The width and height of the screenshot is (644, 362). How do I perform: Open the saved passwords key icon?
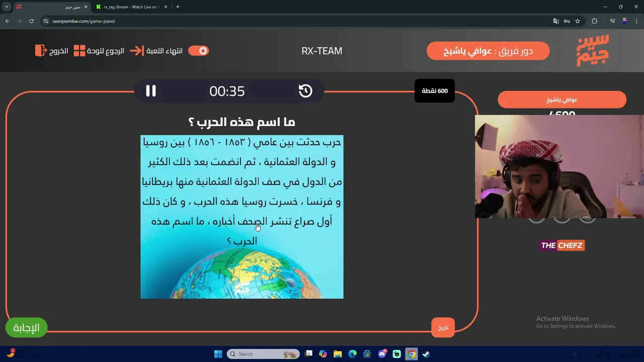567,21
